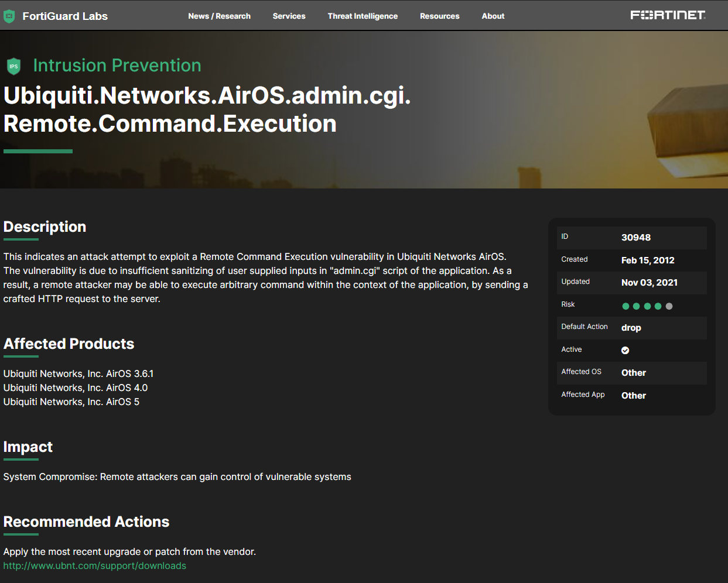Viewport: 728px width, 583px height.
Task: Follow the ubnt.com support downloads link
Action: pos(94,565)
